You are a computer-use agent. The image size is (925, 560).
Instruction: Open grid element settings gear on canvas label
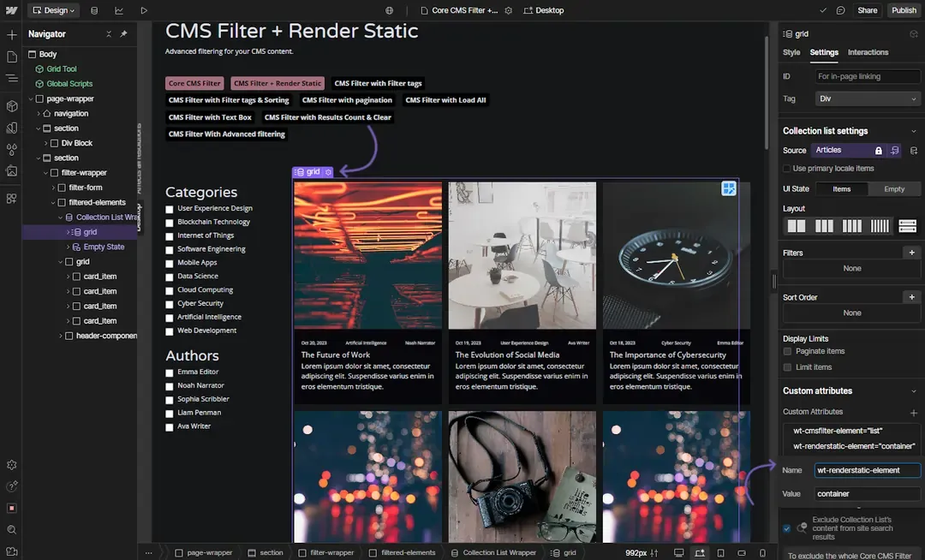coord(329,172)
